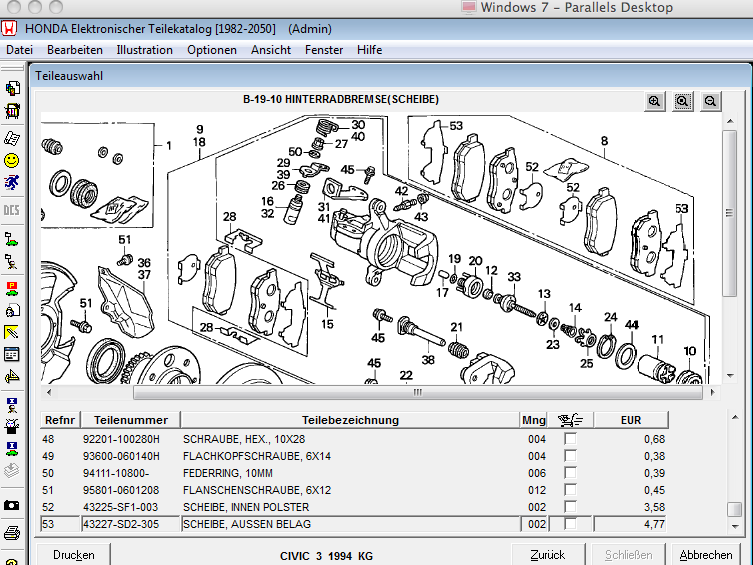Check the cart box for FEDERRING, 10MM

[570, 473]
